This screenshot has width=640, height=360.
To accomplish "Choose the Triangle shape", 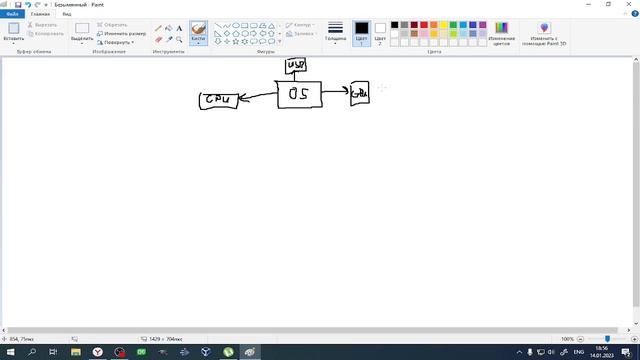I will click(x=271, y=26).
